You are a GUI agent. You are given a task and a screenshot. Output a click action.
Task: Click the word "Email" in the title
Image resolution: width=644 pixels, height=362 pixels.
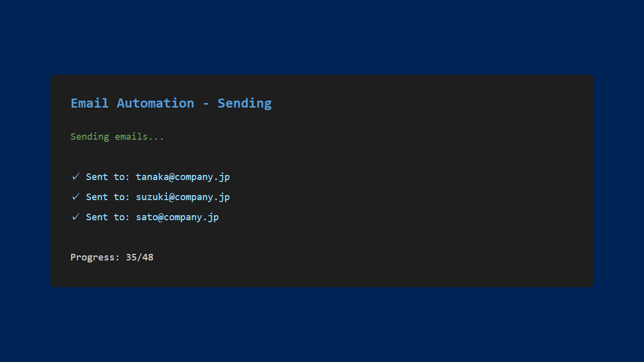pos(90,103)
